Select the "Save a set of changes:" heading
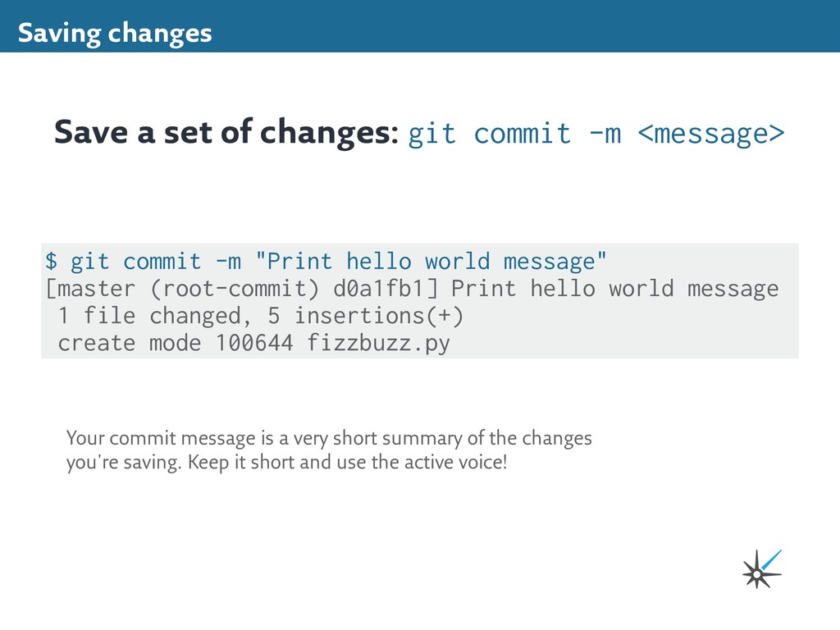 pyautogui.click(x=226, y=132)
